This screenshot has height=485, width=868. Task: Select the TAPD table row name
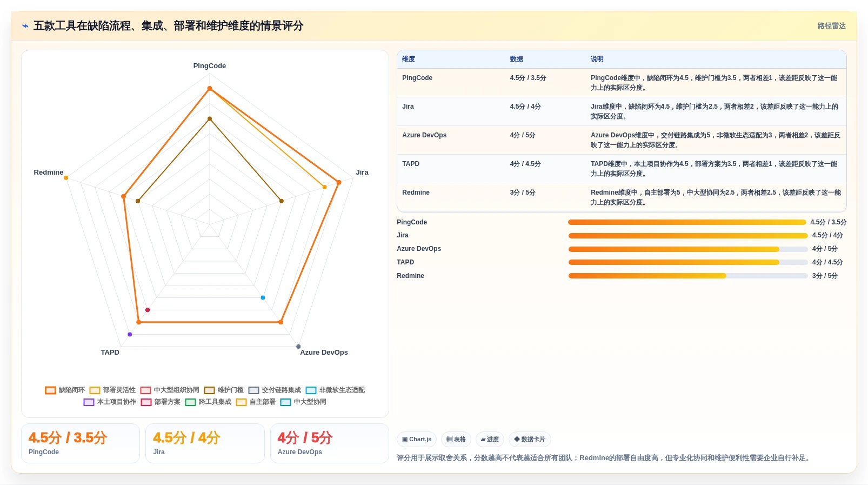point(411,164)
